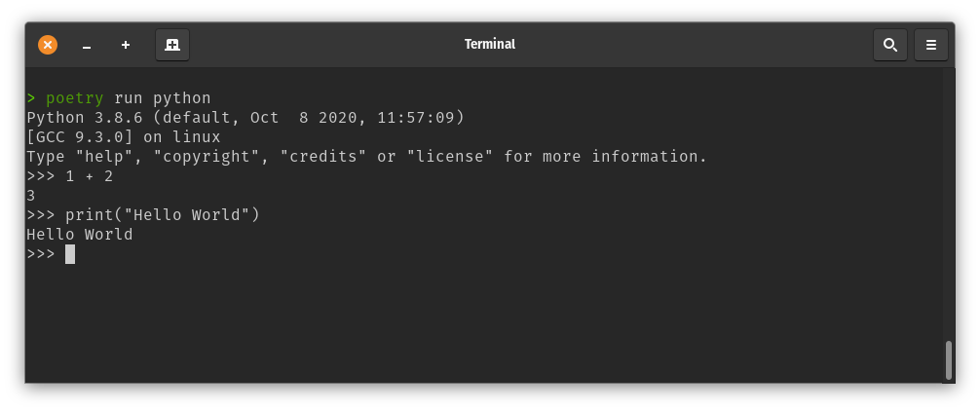Viewport: 980px width, 411px height.
Task: Open a new terminal tab
Action: pos(172,45)
